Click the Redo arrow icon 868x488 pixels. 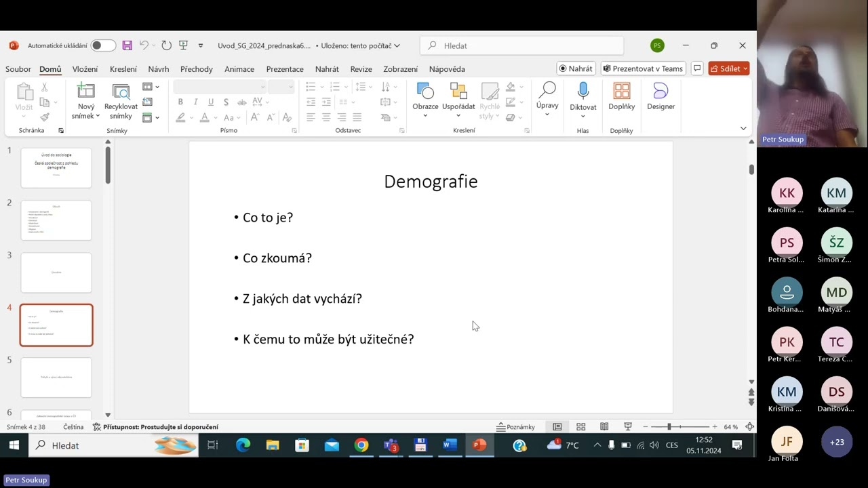pyautogui.click(x=166, y=45)
